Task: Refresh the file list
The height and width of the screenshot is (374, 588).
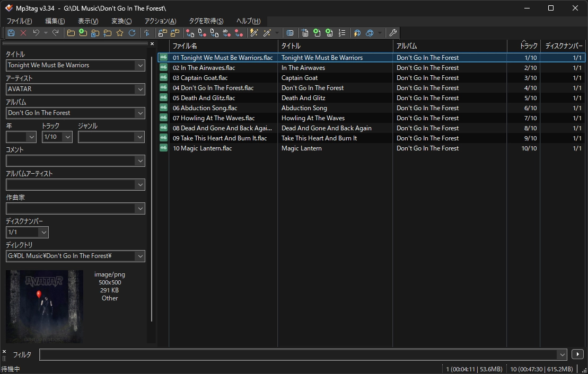Action: (x=133, y=33)
